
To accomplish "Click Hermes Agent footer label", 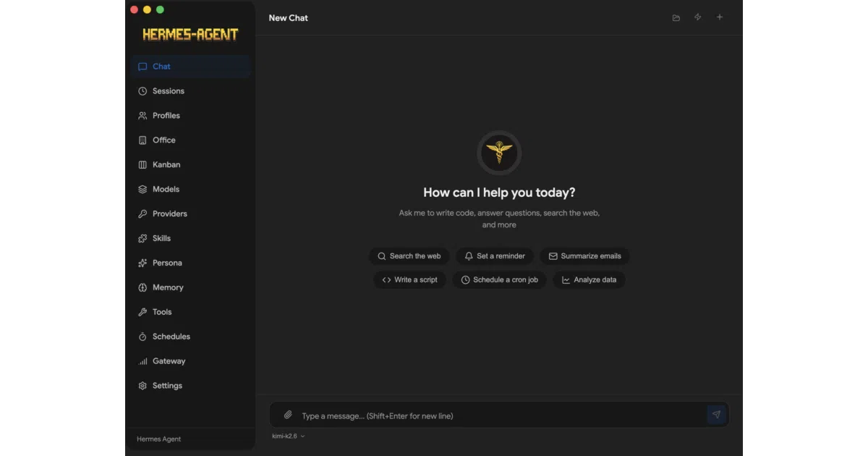I will click(x=159, y=439).
